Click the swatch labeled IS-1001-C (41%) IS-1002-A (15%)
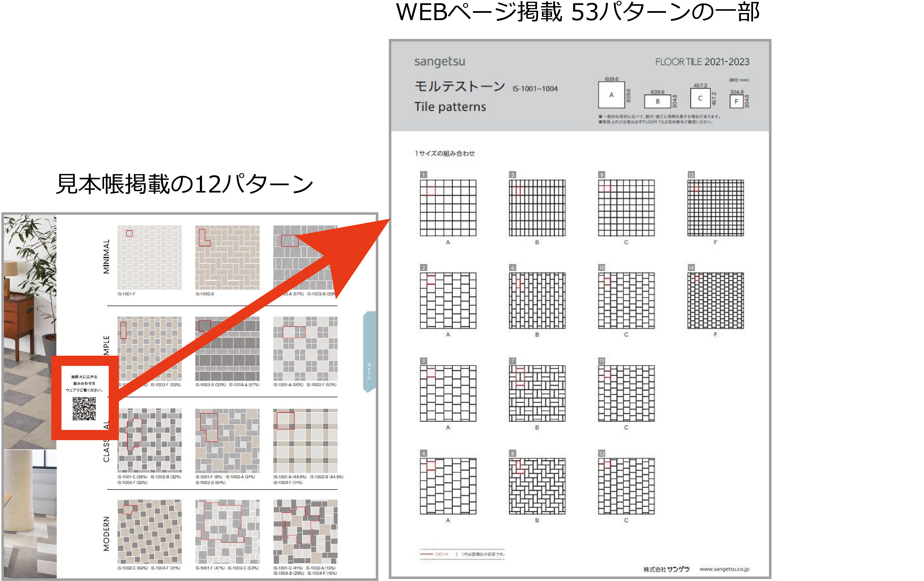This screenshot has width=924, height=581. (305, 532)
